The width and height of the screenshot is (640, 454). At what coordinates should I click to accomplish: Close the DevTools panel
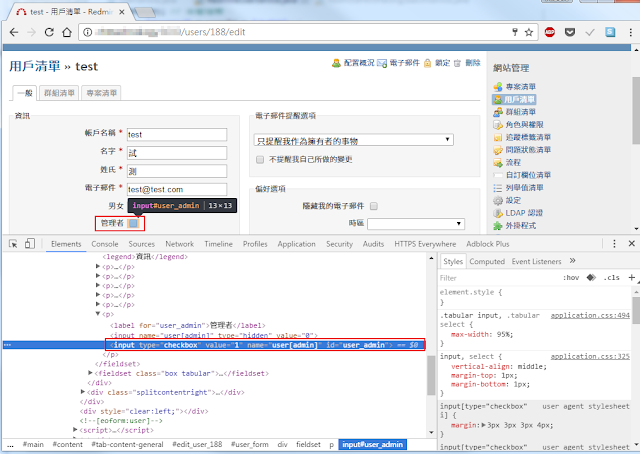631,244
